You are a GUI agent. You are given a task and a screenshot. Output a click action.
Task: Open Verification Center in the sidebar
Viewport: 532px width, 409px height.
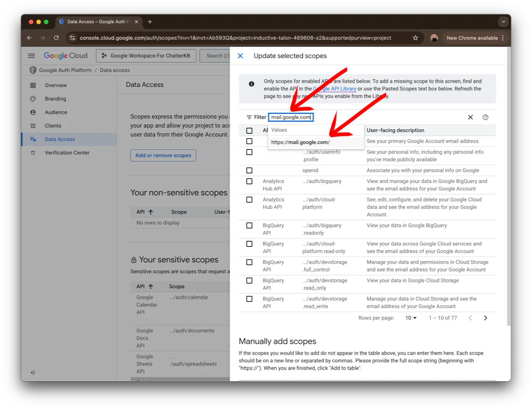67,153
